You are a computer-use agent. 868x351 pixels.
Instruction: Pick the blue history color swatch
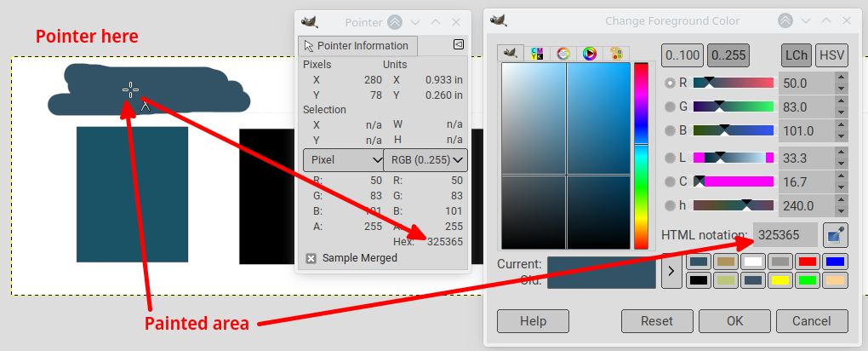[834, 262]
